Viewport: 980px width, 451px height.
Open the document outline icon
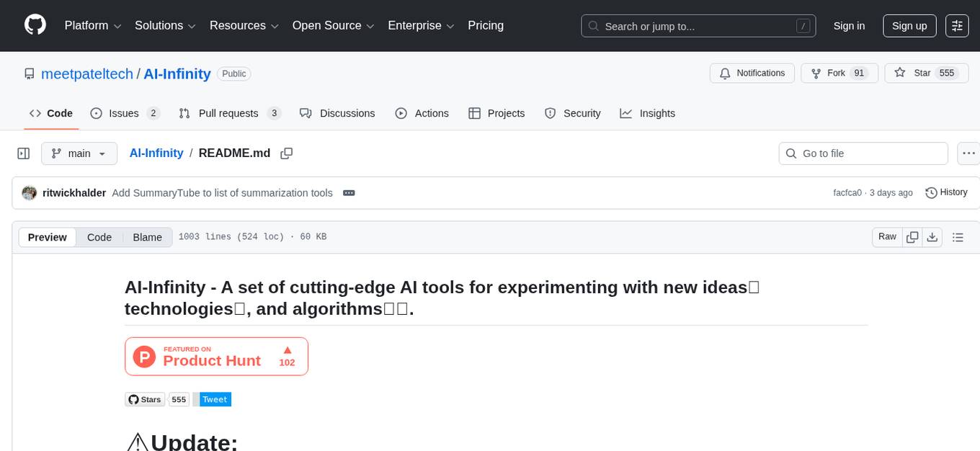958,237
